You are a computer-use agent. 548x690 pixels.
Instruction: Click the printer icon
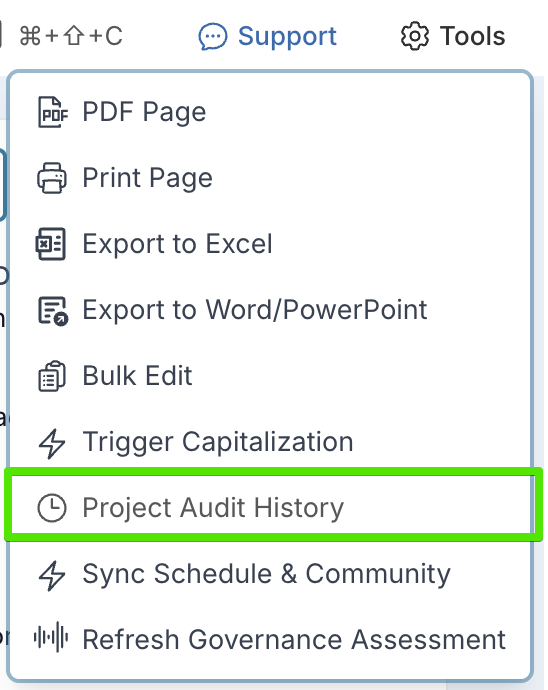[52, 178]
